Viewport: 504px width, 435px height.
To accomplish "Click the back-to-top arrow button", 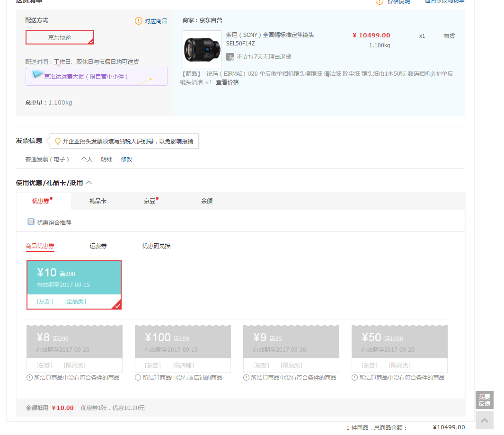I will point(485,420).
